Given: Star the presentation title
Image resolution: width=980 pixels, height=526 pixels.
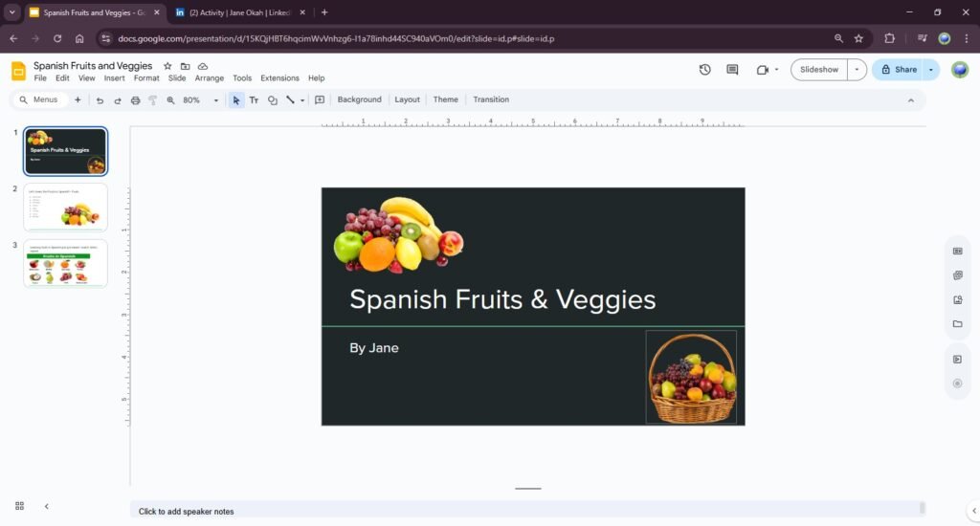Looking at the screenshot, I should [167, 66].
